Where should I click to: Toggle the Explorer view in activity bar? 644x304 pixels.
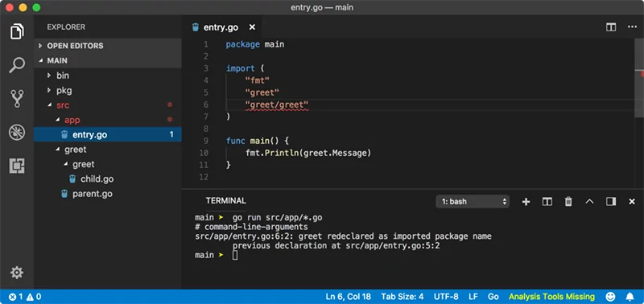coord(17,31)
